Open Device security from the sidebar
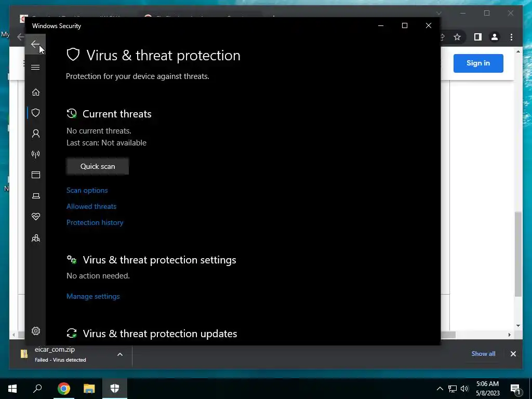 (x=36, y=196)
